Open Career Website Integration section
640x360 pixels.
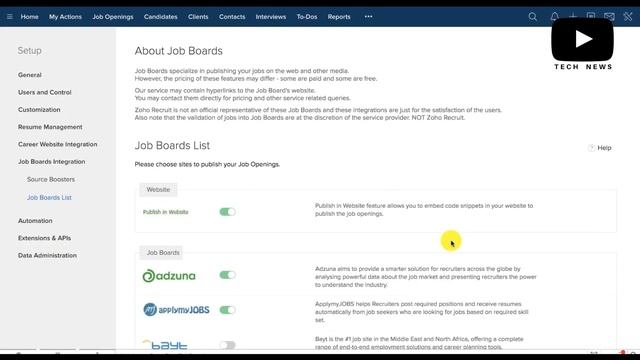coord(58,144)
